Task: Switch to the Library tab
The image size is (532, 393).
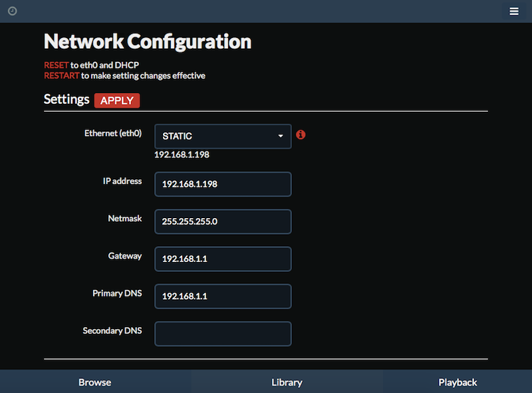Action: coord(287,382)
